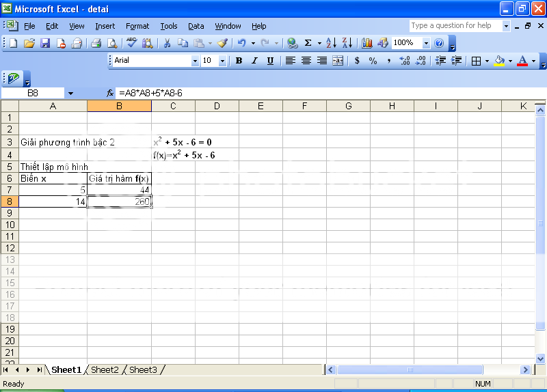Expand the zoom 100% dropdown

pos(426,43)
